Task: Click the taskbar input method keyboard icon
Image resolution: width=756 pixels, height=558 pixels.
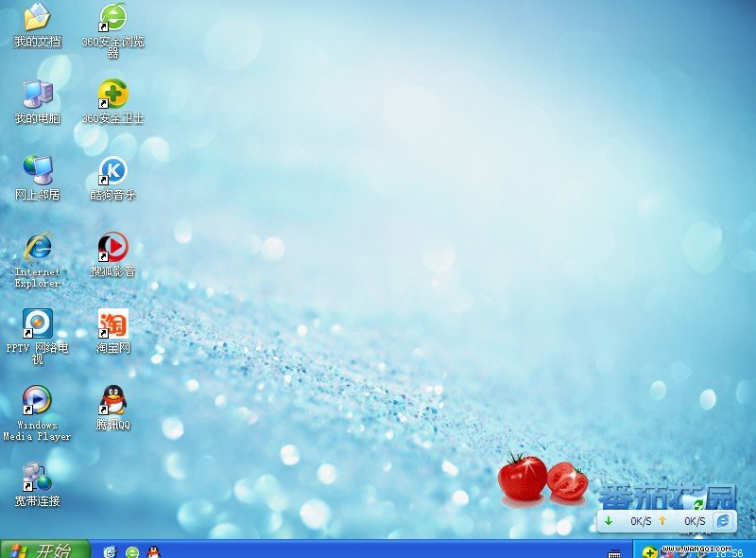Action: pos(613,552)
